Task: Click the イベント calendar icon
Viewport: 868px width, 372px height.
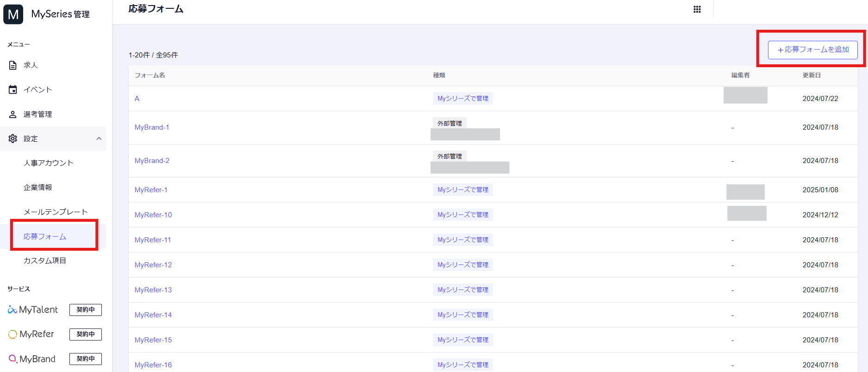Action: tap(13, 89)
